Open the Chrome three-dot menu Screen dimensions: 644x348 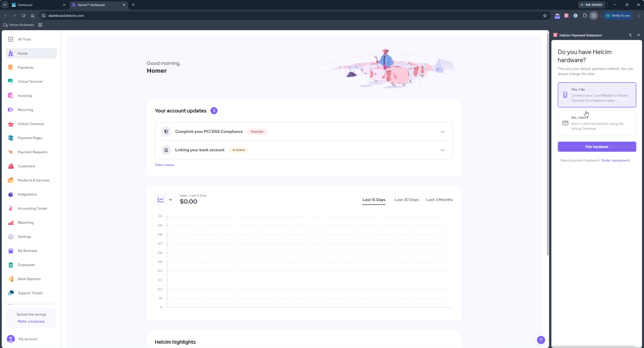click(638, 16)
